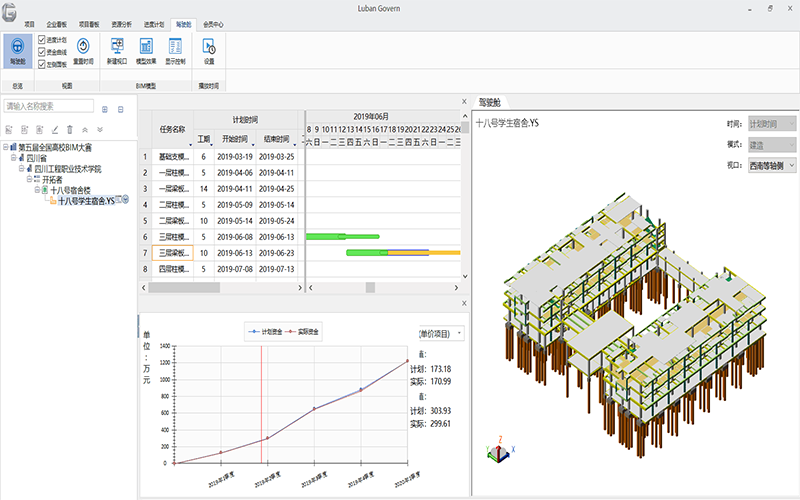The image size is (800, 500).
Task: Open the 时间 dropdown showing 计划时间
Action: [772, 123]
